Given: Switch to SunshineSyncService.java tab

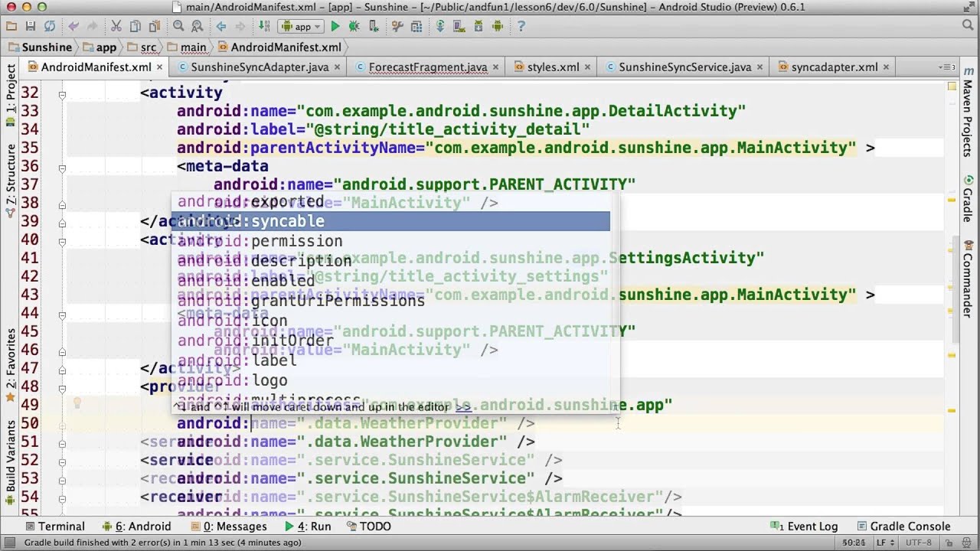Looking at the screenshot, I should coord(684,67).
